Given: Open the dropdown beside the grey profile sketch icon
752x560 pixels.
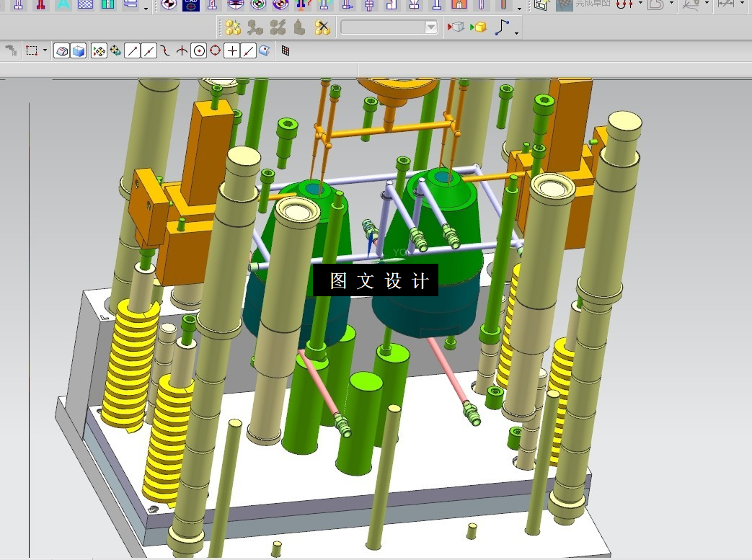Looking at the screenshot, I should click(x=672, y=4).
